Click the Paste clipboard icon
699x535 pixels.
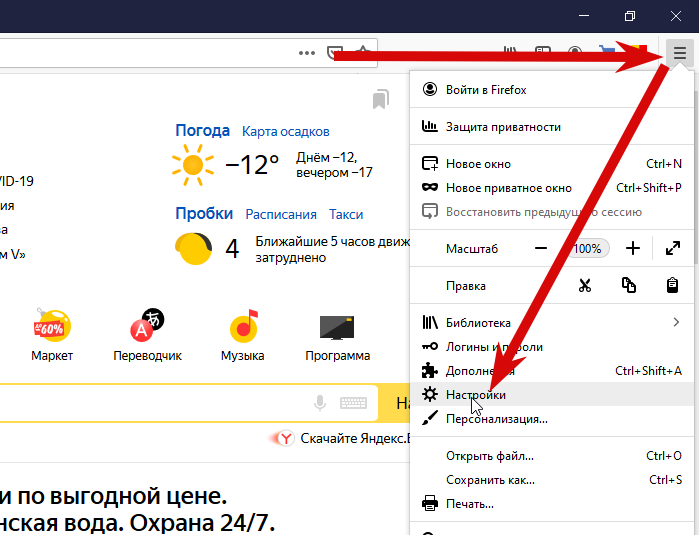tap(672, 285)
